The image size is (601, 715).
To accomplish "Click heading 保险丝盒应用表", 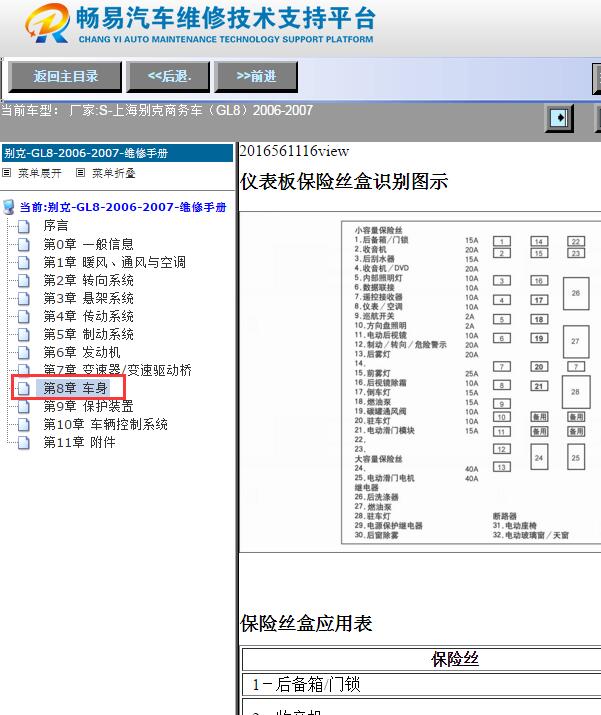I will tap(306, 623).
